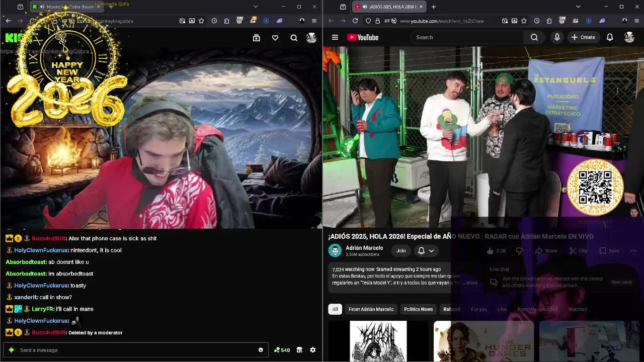
Task: Select Politics News chip
Action: pyautogui.click(x=419, y=309)
